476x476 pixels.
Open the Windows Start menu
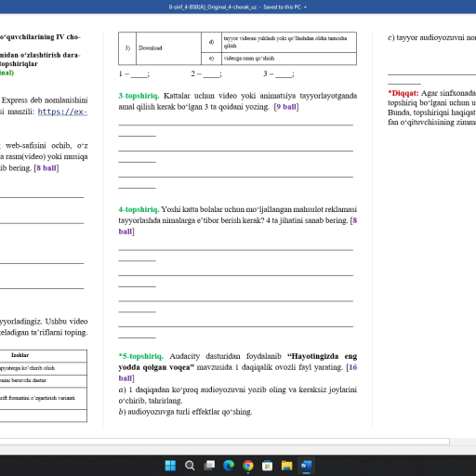point(170,465)
